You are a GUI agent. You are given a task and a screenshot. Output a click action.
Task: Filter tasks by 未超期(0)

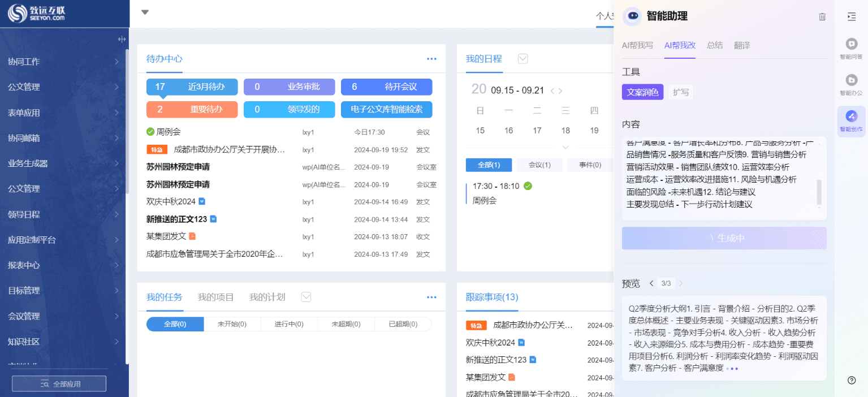346,324
